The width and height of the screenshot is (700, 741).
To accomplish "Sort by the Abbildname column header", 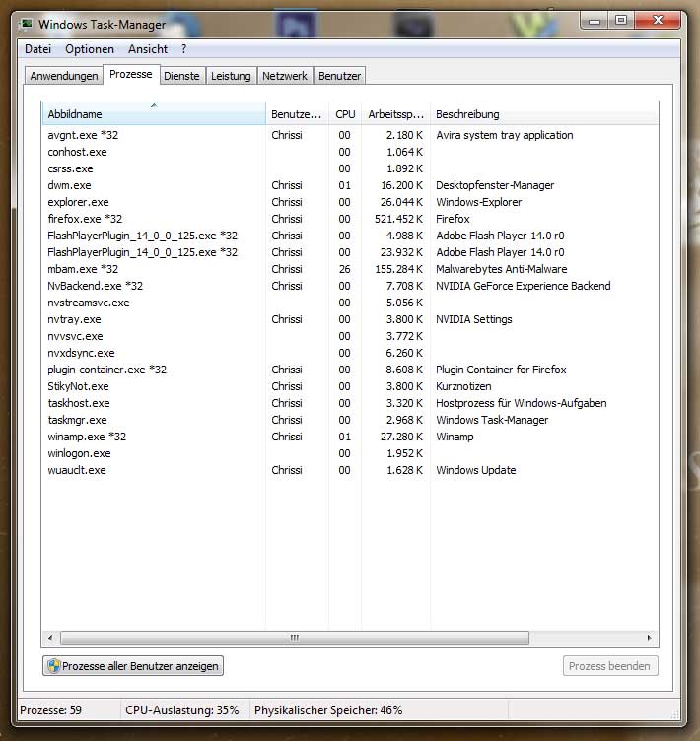I will pyautogui.click(x=154, y=114).
